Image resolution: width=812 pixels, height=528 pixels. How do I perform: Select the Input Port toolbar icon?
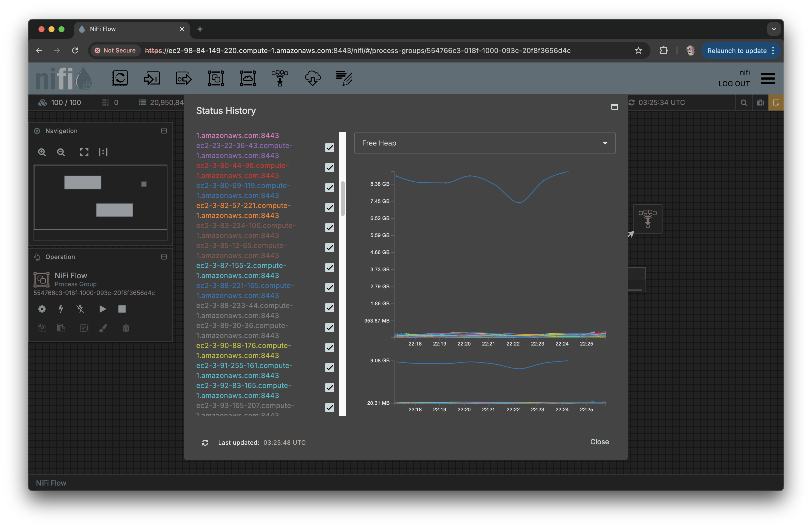click(151, 78)
